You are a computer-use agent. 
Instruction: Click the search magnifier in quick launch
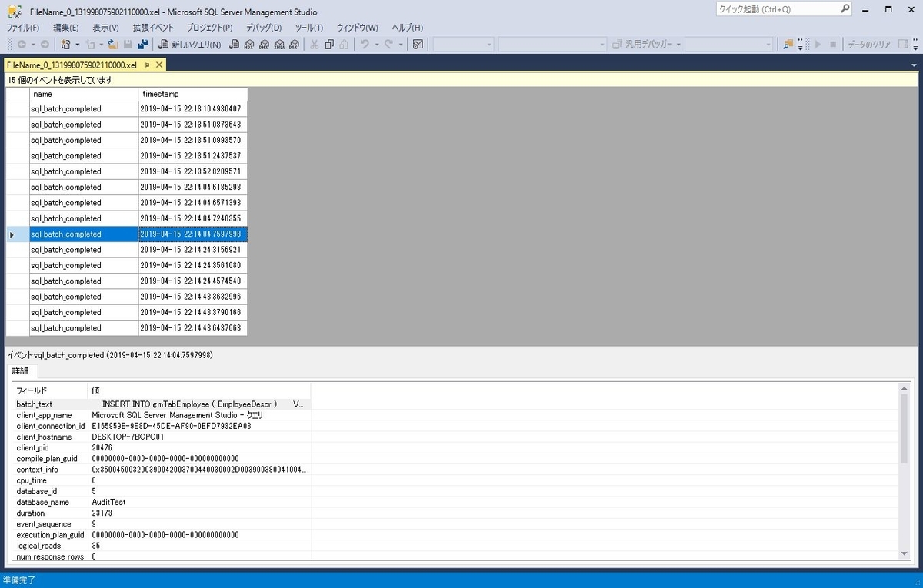pos(845,10)
